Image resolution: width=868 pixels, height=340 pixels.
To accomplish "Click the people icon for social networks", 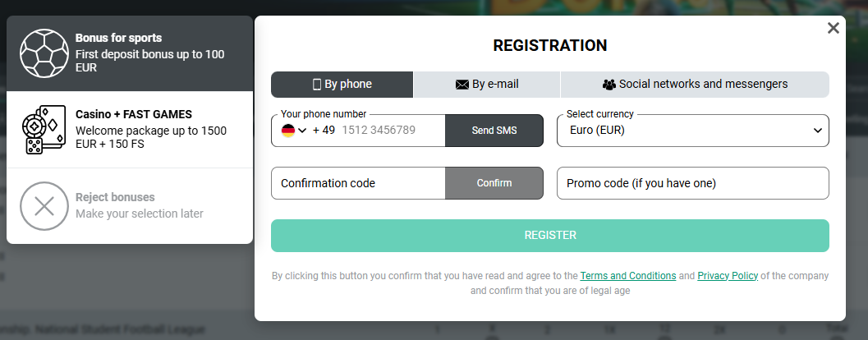I will pos(609,85).
